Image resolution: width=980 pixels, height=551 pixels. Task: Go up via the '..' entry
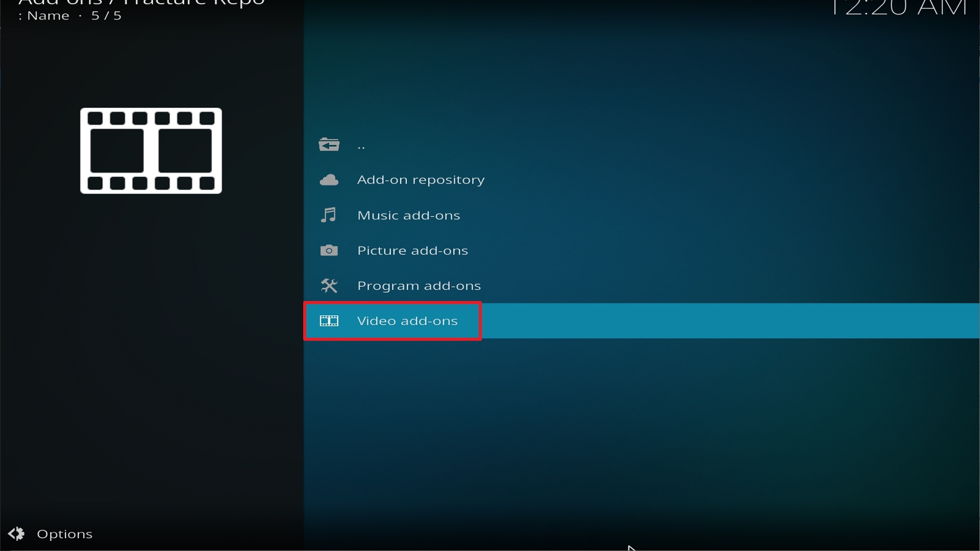(642, 145)
